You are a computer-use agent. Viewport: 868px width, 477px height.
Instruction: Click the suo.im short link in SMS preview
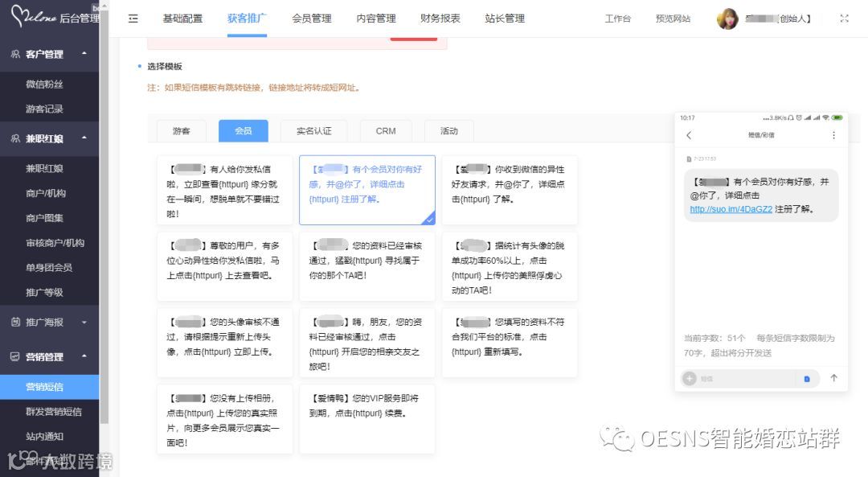pos(731,209)
